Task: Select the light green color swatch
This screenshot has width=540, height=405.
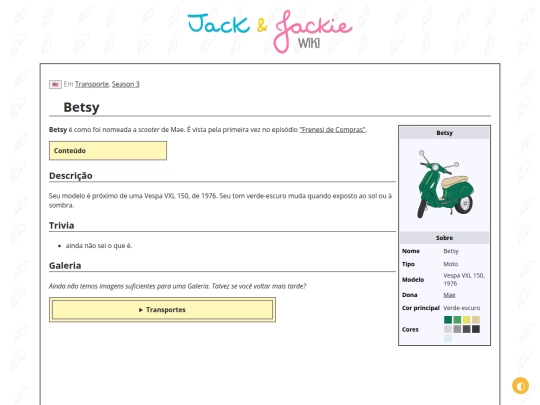Action: [x=457, y=320]
